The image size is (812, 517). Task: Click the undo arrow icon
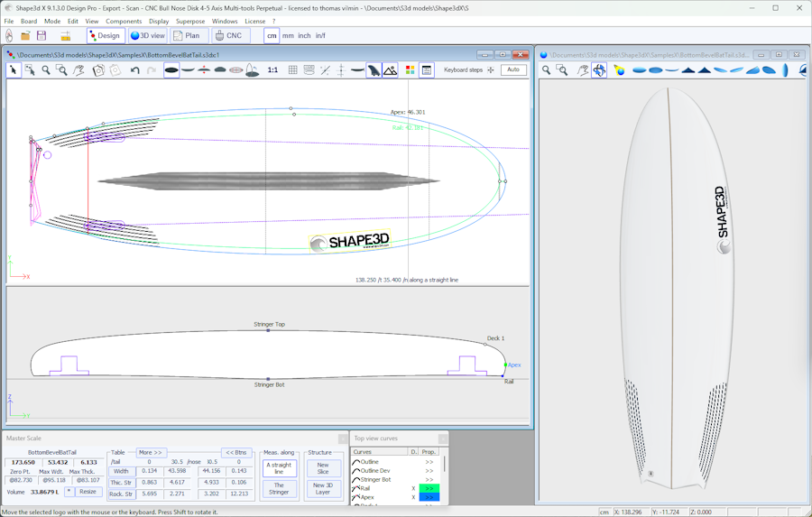(x=135, y=70)
